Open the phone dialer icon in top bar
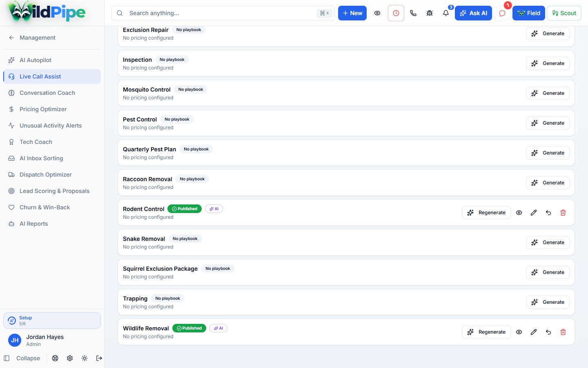 click(x=413, y=13)
